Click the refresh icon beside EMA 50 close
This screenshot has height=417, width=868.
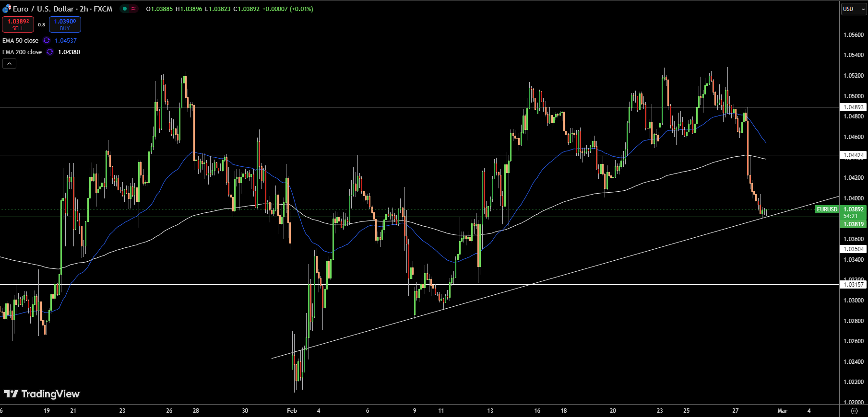47,40
